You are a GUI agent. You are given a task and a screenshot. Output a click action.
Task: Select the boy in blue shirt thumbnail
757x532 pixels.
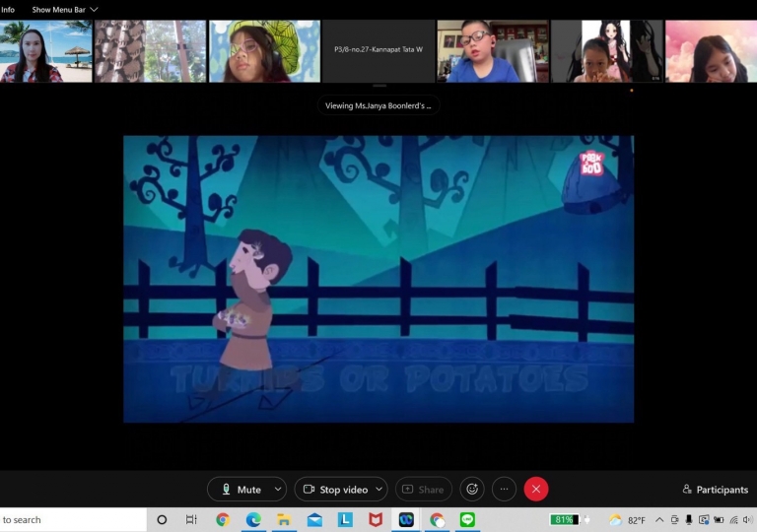[x=493, y=51]
